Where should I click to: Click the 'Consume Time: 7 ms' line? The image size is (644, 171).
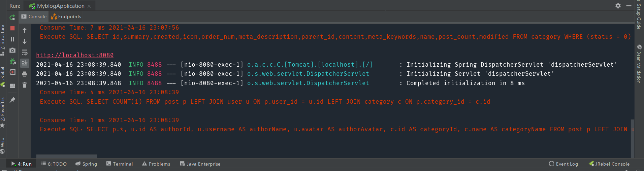109,28
